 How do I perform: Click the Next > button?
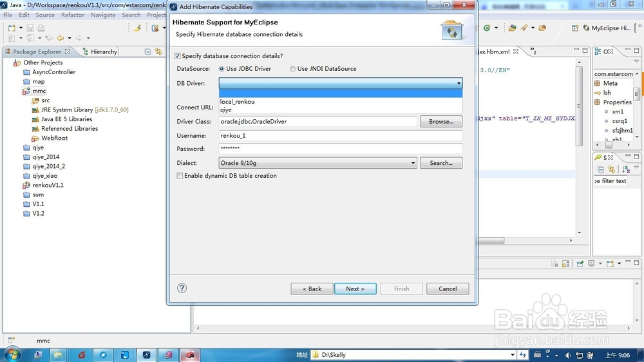[355, 289]
